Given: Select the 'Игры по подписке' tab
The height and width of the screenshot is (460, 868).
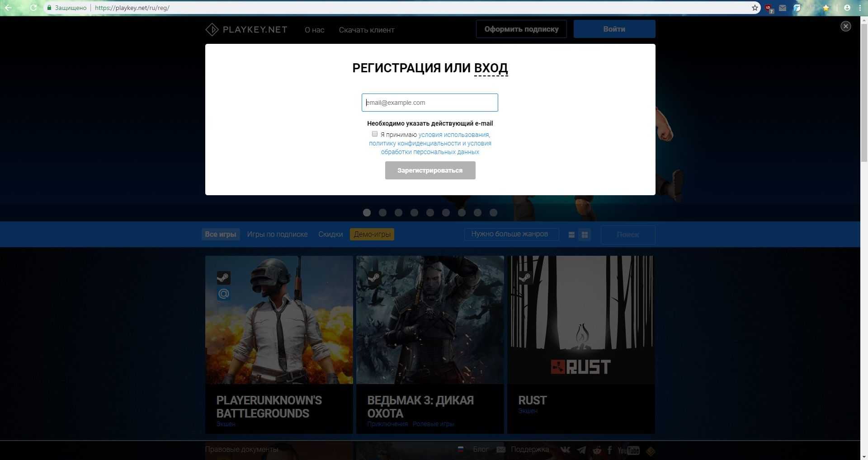Looking at the screenshot, I should click(277, 234).
